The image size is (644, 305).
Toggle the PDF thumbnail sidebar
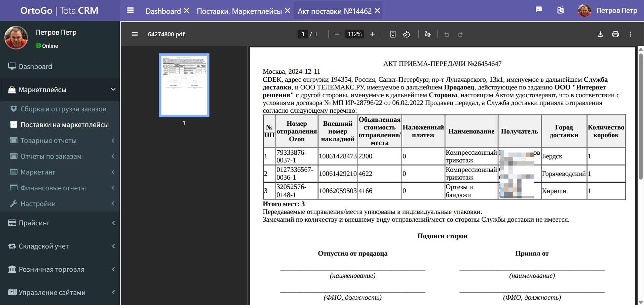coord(135,34)
